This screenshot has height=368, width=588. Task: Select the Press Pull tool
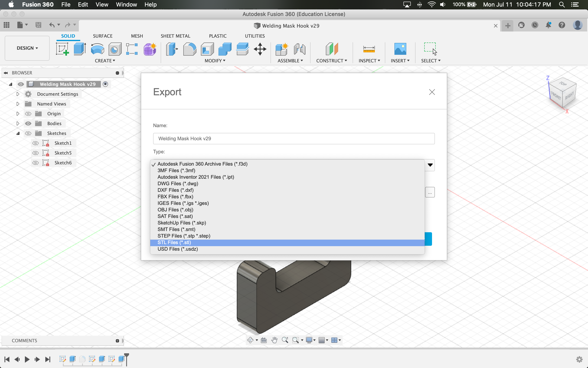172,49
